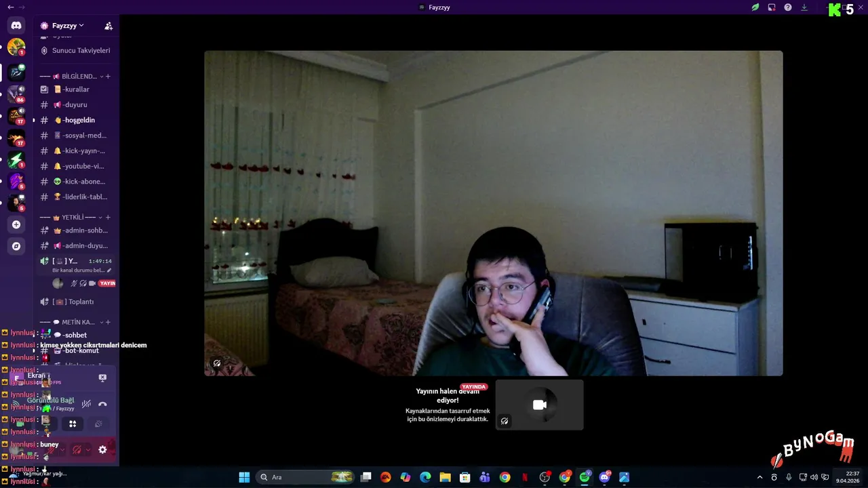Open Sunucu Takviyeleri server boosts
Viewport: 868px width, 488px height.
pos(76,50)
